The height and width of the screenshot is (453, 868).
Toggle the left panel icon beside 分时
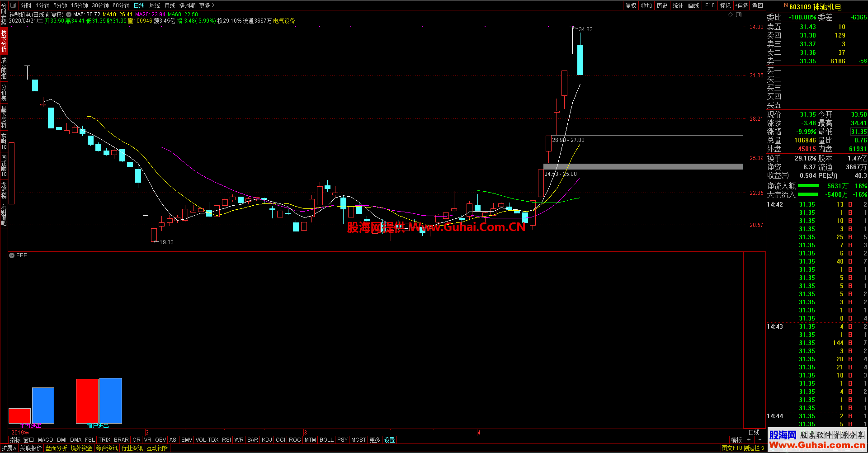pyautogui.click(x=13, y=5)
